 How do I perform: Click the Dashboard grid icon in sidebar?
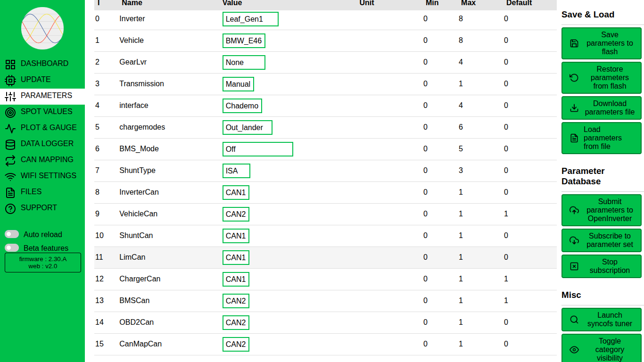point(10,64)
